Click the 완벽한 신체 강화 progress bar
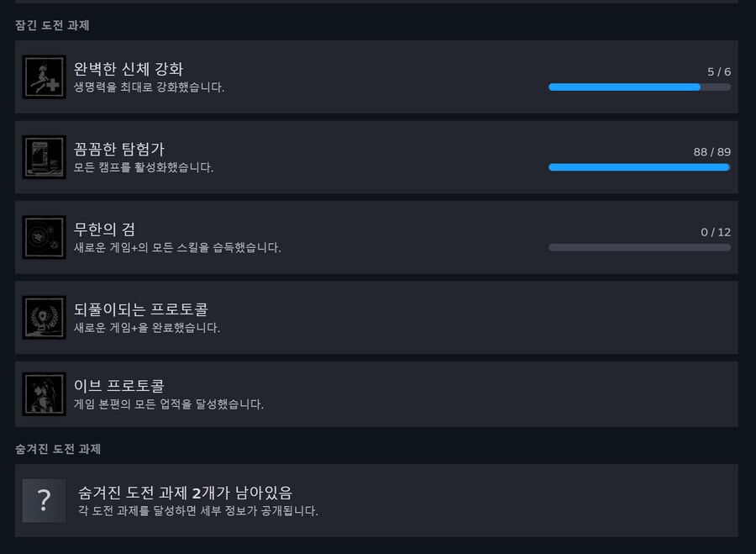The width and height of the screenshot is (756, 554). (x=639, y=87)
